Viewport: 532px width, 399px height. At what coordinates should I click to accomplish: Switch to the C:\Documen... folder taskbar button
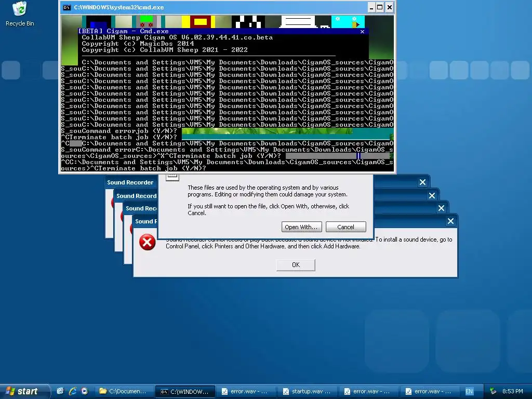(124, 391)
